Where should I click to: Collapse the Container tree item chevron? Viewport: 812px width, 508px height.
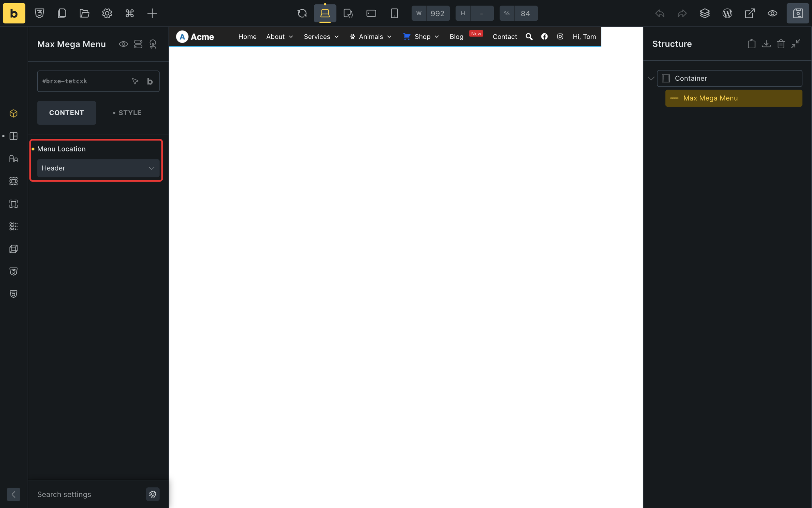pyautogui.click(x=651, y=78)
